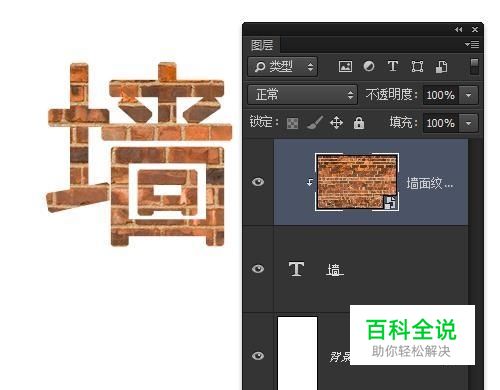Switch to the 图层 tab
This screenshot has height=390, width=500.
tap(262, 45)
